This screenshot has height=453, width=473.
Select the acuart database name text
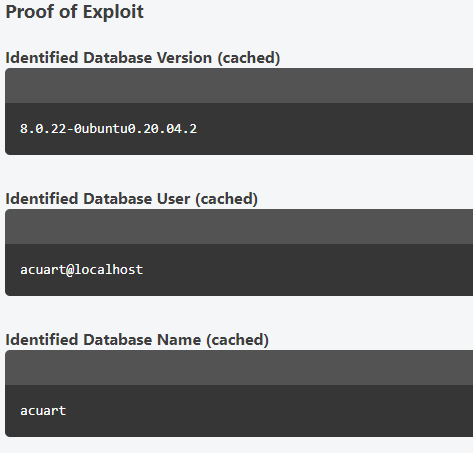point(43,411)
